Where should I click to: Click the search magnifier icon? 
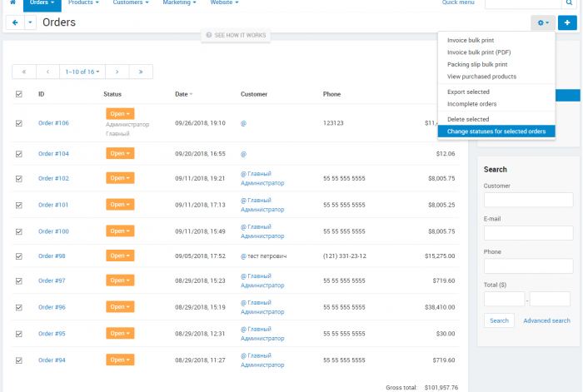point(569,2)
